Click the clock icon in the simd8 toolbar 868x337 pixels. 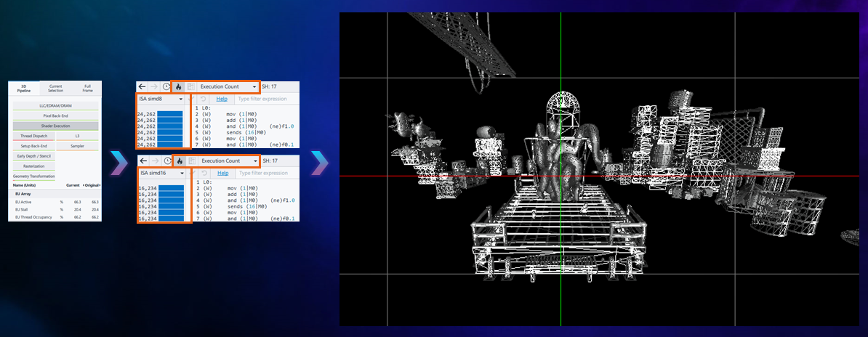click(x=166, y=86)
